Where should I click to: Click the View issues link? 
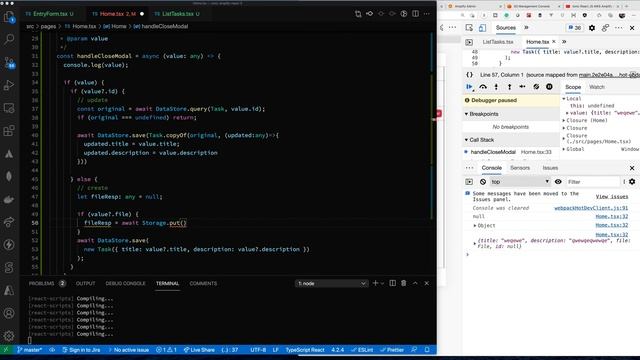611,197
